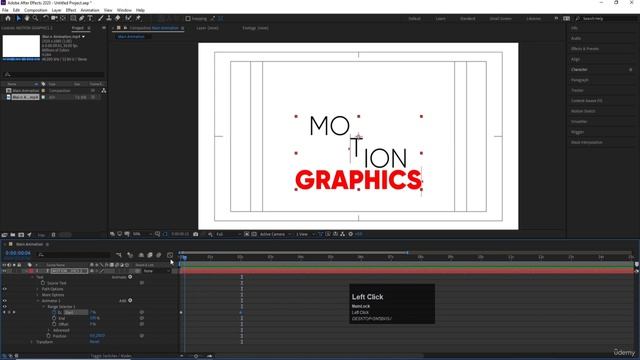The width and height of the screenshot is (640, 360).
Task: Open the Edit menu
Action: tap(16, 10)
